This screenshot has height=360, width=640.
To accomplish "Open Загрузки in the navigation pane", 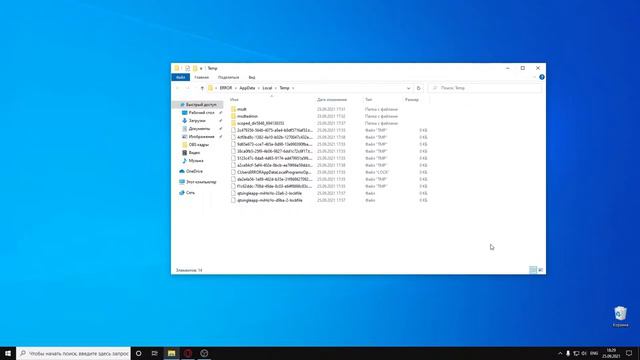I will [x=197, y=121].
